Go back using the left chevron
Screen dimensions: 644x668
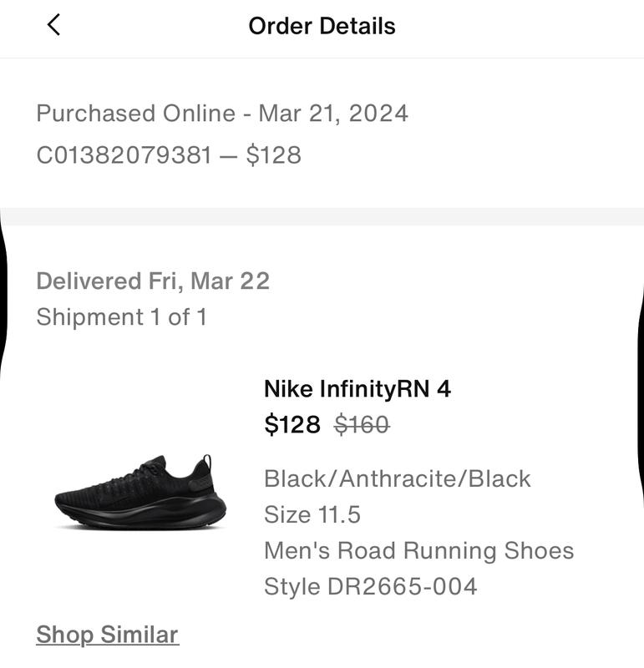(x=53, y=25)
